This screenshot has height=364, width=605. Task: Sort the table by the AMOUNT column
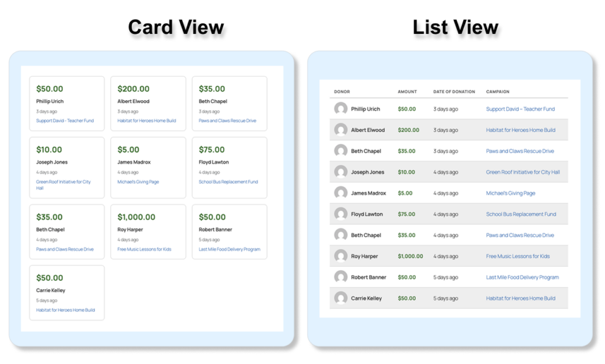pos(407,91)
